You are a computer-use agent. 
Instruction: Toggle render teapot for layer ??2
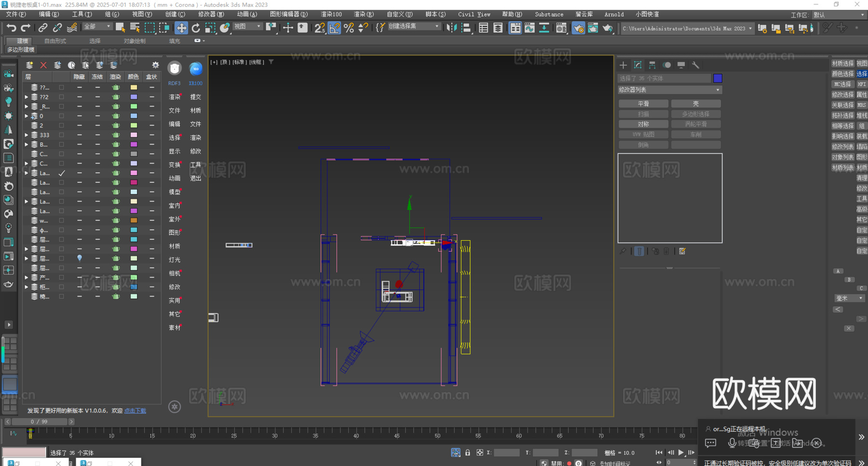(x=116, y=97)
